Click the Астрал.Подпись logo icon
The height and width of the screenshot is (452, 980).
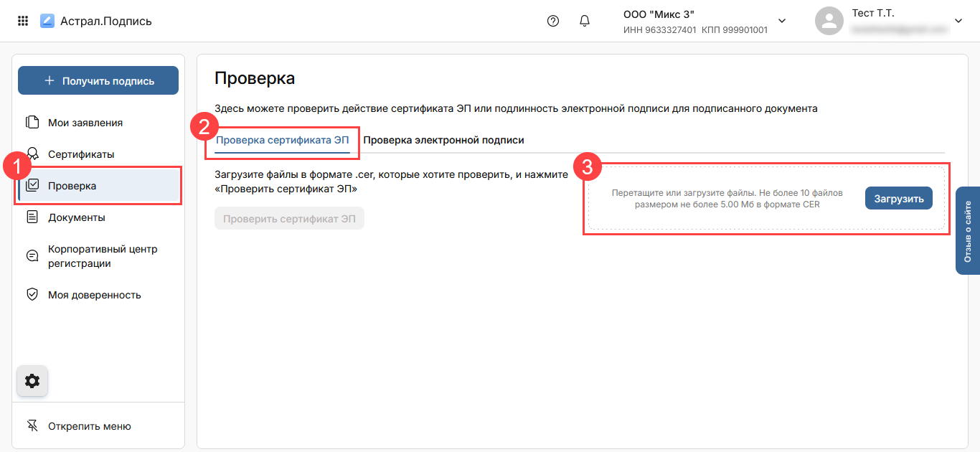point(47,21)
